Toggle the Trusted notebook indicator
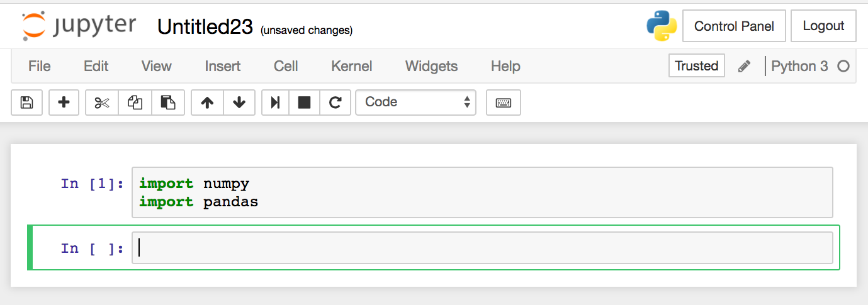Screen dimensions: 868x305 pos(696,66)
